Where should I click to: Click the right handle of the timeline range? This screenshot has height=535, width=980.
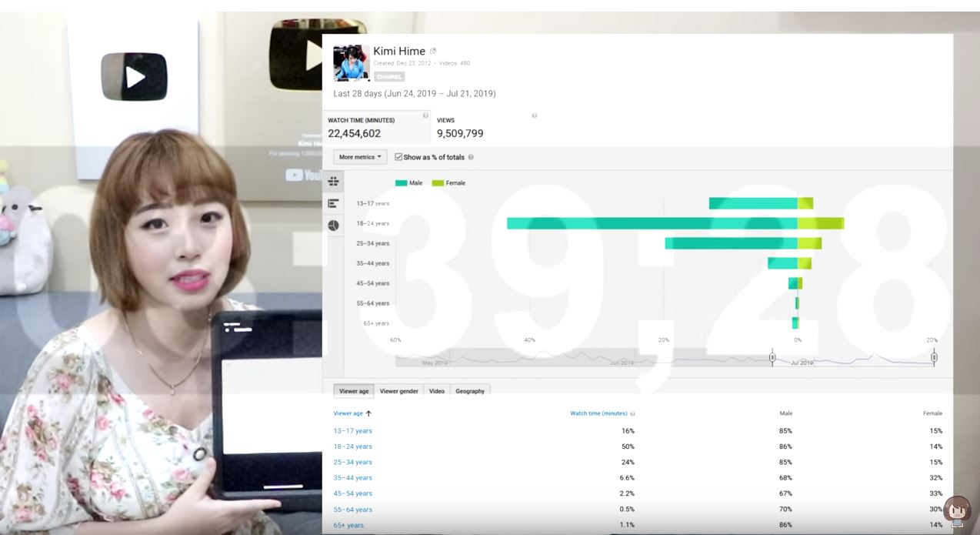(934, 357)
